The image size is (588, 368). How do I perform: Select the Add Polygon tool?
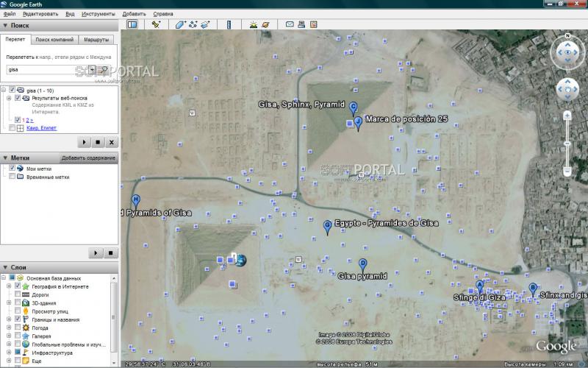click(x=181, y=24)
